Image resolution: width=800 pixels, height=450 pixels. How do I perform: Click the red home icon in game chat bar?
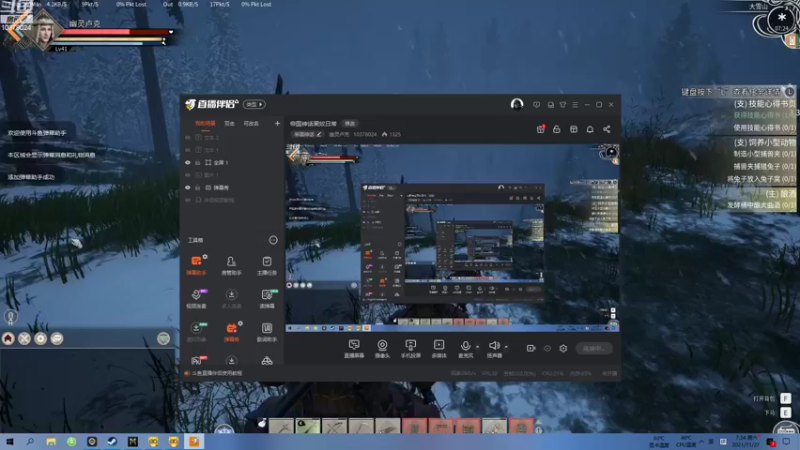click(x=8, y=339)
